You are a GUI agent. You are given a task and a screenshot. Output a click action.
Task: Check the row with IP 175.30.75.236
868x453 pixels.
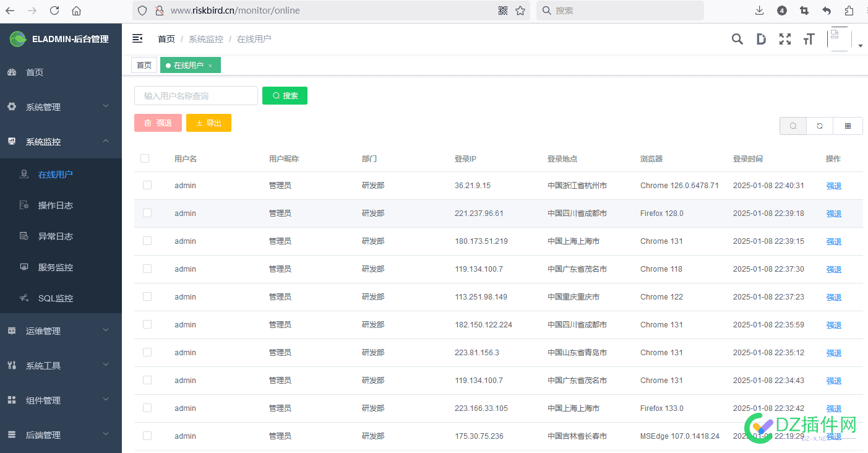point(147,436)
